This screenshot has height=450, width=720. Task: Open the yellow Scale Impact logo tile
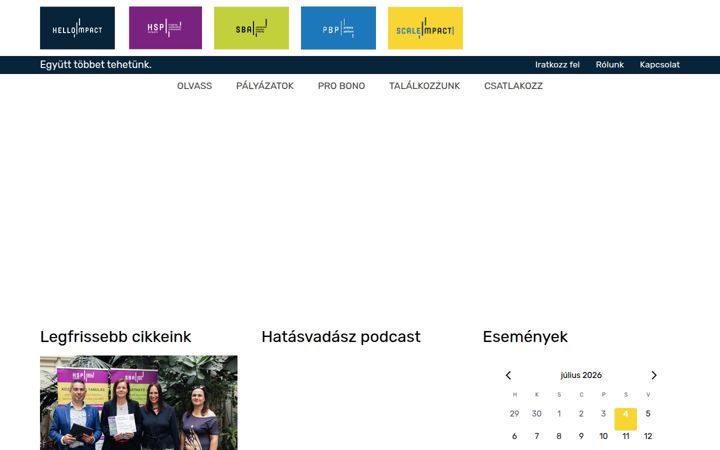(x=425, y=28)
